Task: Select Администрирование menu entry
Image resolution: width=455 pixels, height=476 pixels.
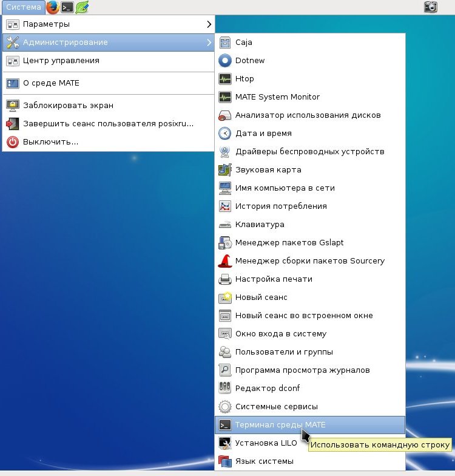Action: click(108, 42)
